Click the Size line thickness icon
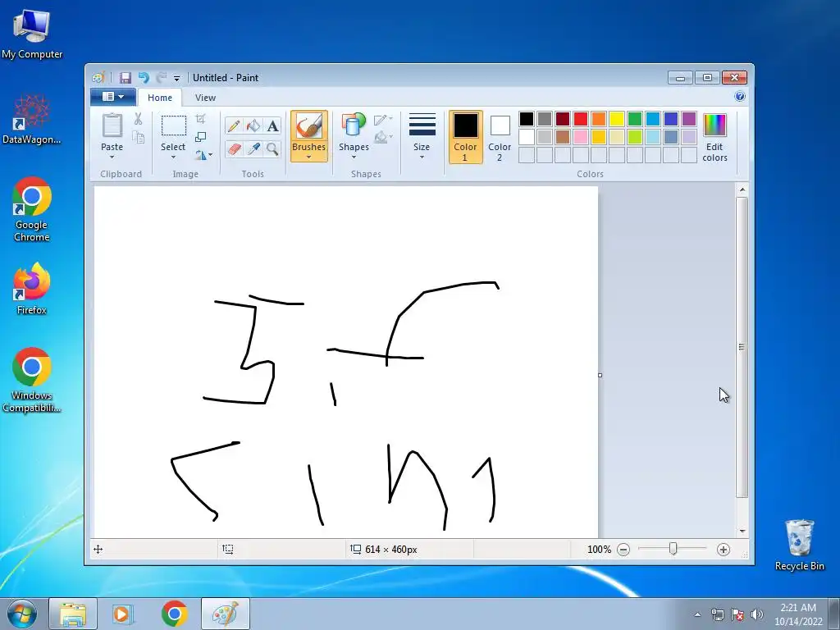The image size is (840, 630). click(422, 125)
